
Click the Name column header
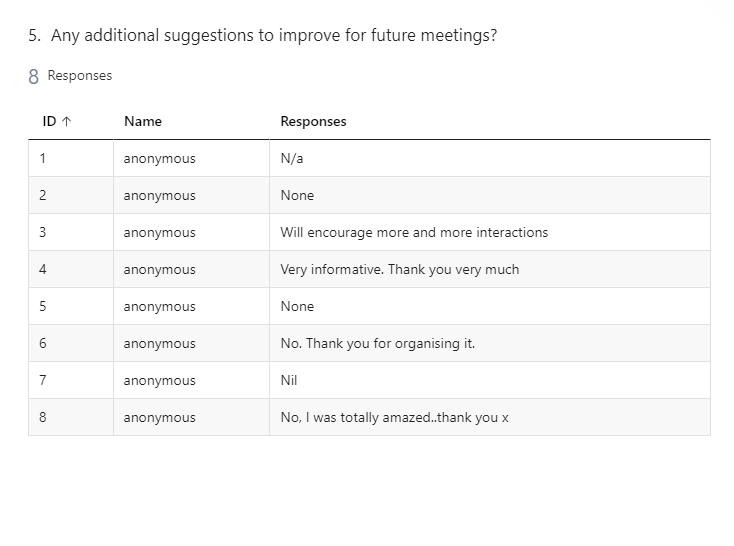[143, 122]
